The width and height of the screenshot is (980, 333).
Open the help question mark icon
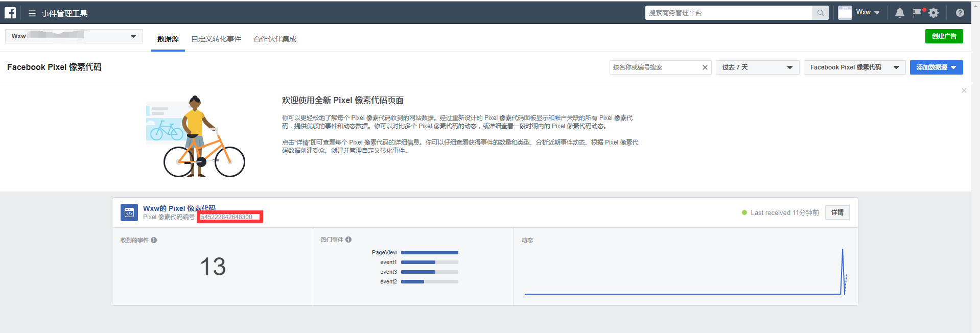(x=960, y=13)
